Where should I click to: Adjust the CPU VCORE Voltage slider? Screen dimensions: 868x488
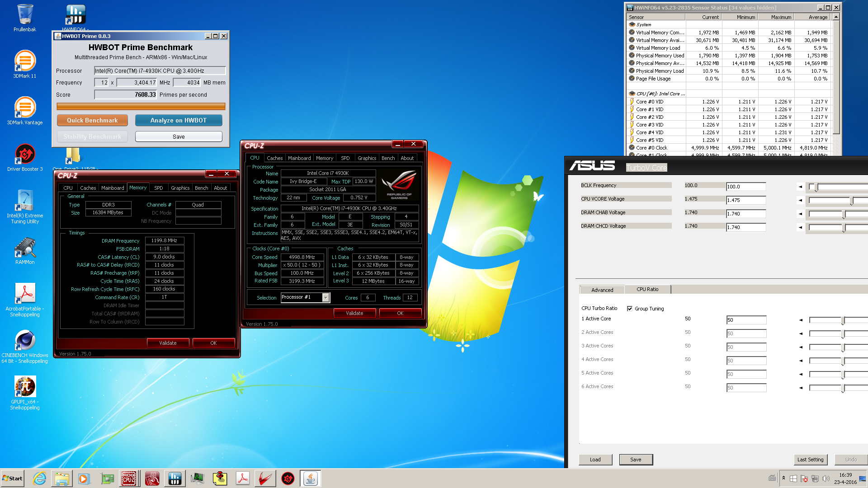pos(852,200)
